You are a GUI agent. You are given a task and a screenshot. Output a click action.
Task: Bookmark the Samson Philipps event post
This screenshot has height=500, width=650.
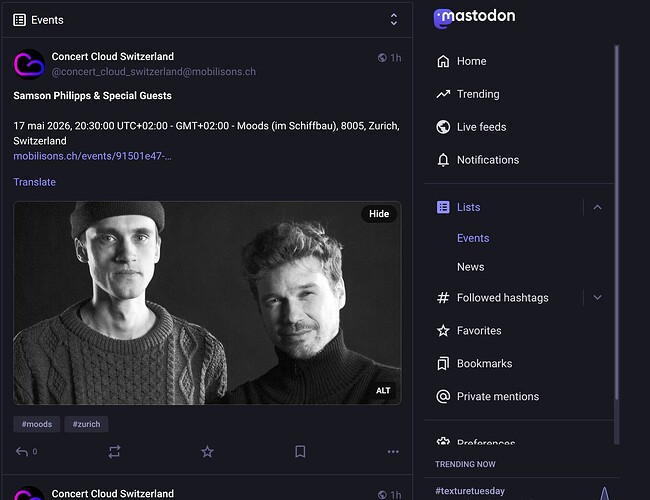(300, 452)
